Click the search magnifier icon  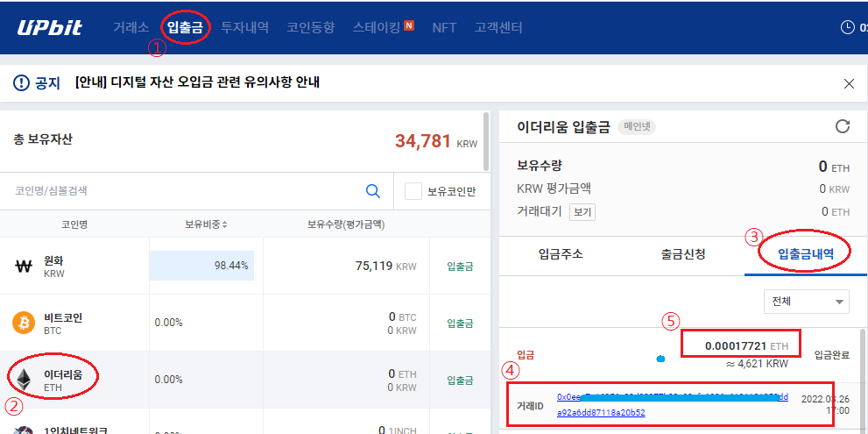point(374,191)
